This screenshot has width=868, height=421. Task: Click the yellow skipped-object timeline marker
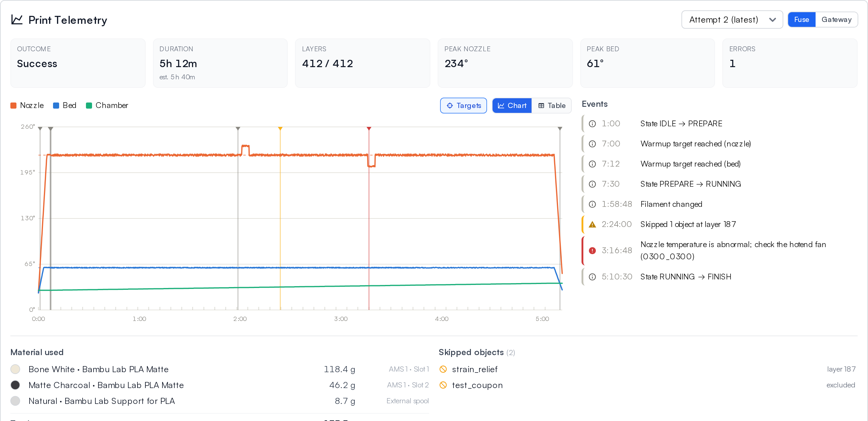[x=280, y=128]
